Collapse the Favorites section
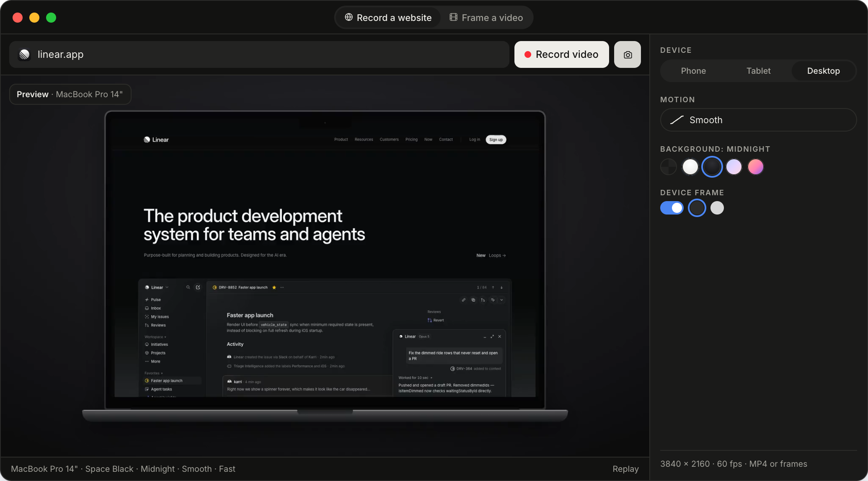Screen dimensions: 868x481 153,373
